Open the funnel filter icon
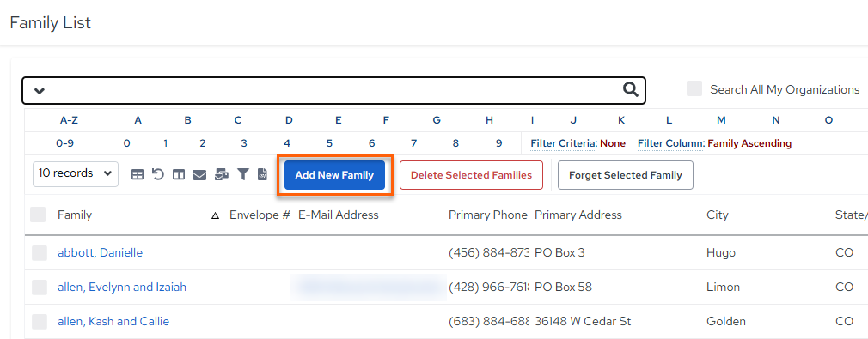 coord(243,175)
